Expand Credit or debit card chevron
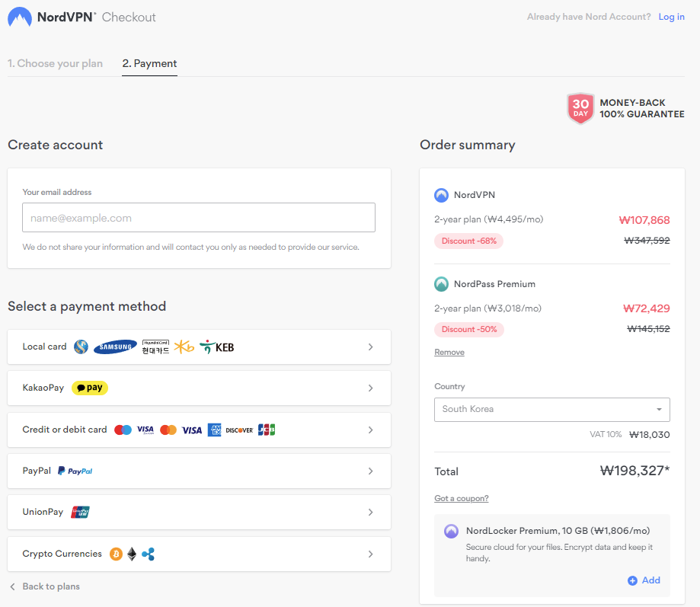The image size is (700, 607). click(370, 430)
